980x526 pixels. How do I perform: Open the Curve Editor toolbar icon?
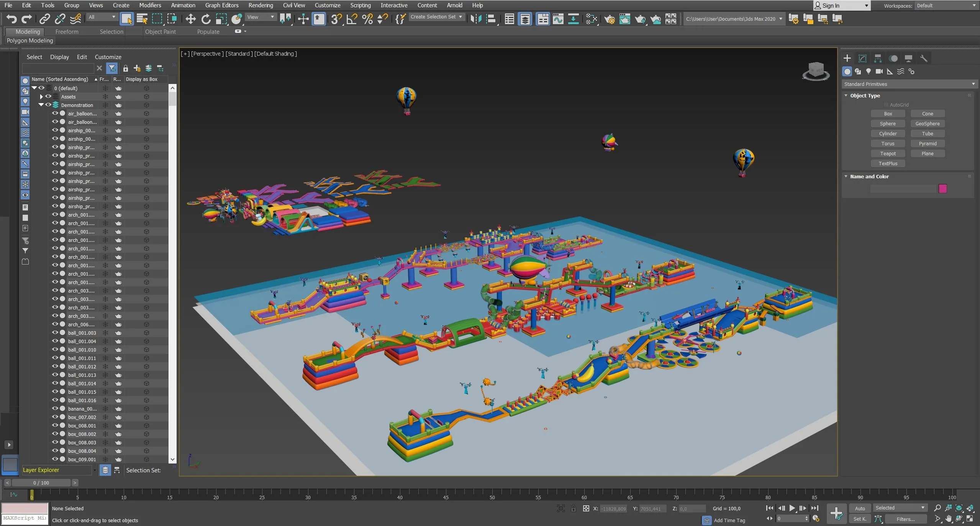point(558,19)
